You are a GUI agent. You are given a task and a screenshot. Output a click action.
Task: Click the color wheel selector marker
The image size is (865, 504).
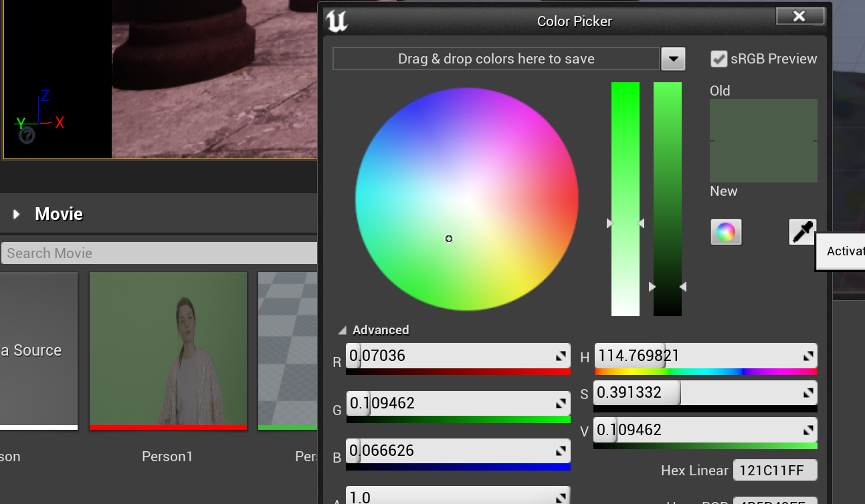click(449, 239)
